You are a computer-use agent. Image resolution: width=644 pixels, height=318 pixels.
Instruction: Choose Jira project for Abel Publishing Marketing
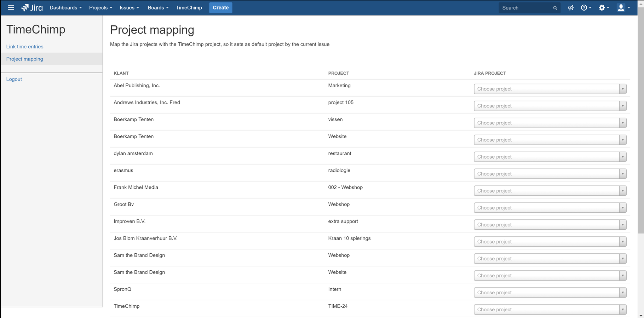click(550, 89)
